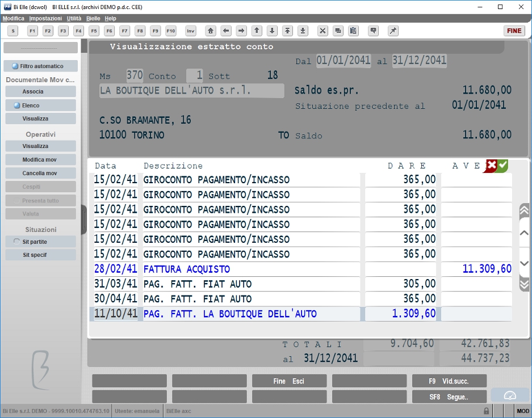Click the red FINE button
This screenshot has width=532, height=418.
[514, 31]
